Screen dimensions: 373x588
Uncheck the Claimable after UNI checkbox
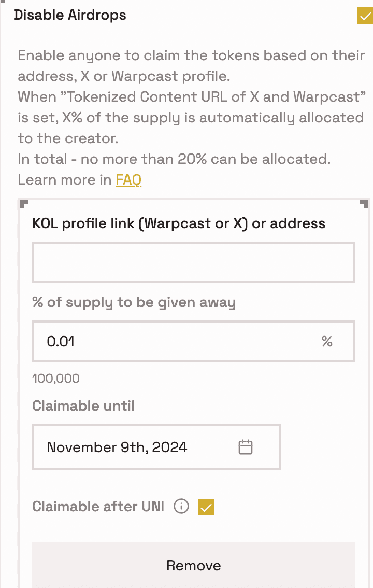(206, 507)
